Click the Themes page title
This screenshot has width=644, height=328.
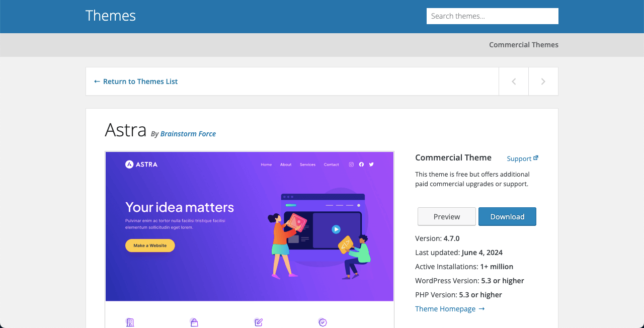(x=111, y=16)
